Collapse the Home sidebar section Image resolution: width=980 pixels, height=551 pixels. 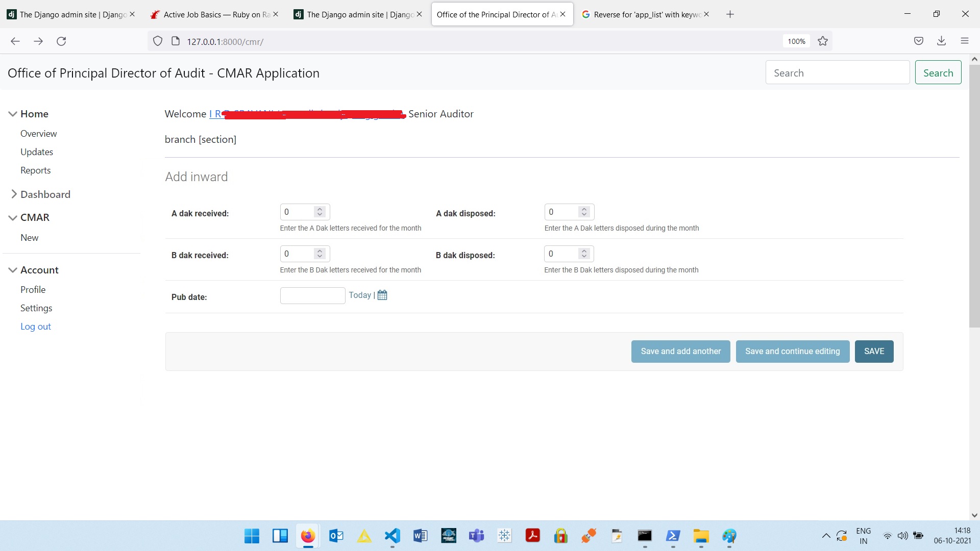click(13, 114)
